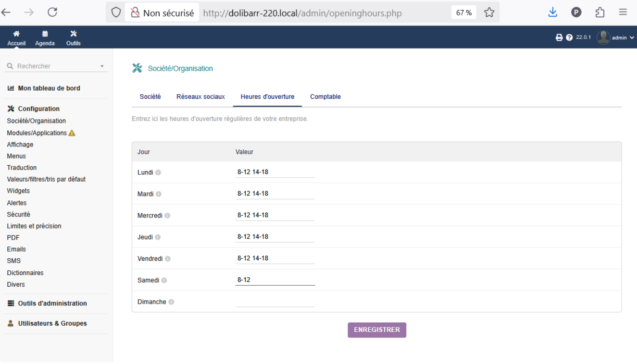Screen dimensions: 637x364
Task: Switch to the Réseaux sociaux tab
Action: [200, 97]
